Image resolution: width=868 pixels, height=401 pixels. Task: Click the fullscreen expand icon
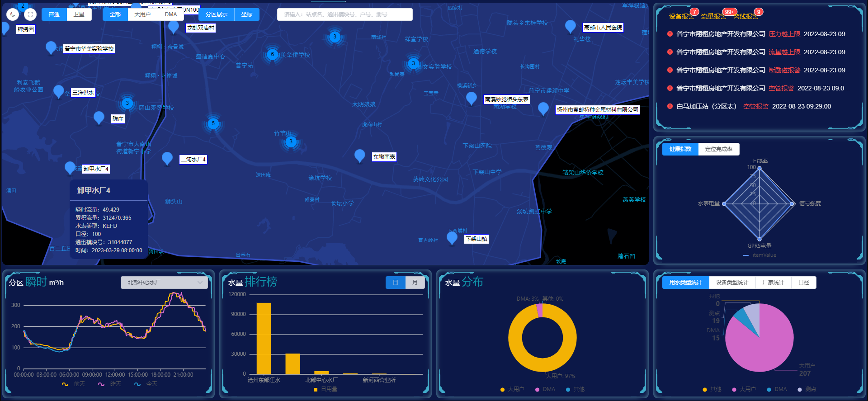point(30,14)
